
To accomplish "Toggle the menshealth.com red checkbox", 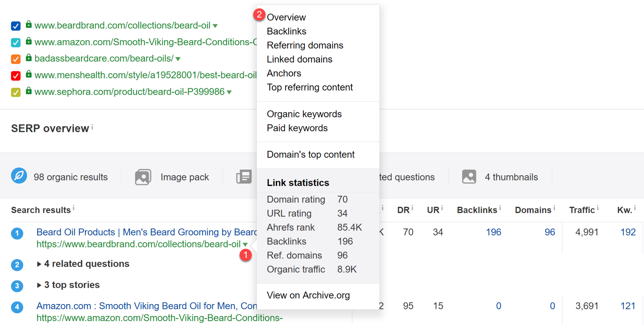I will [16, 76].
